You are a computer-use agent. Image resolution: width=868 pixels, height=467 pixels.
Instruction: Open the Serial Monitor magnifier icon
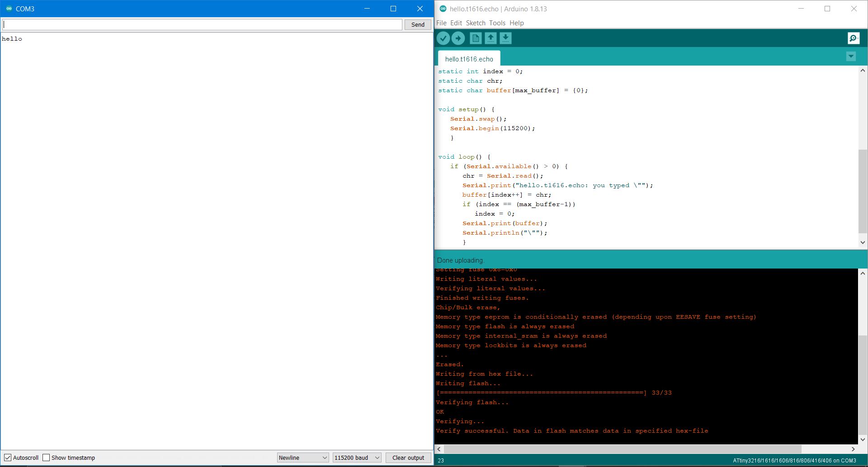point(853,38)
